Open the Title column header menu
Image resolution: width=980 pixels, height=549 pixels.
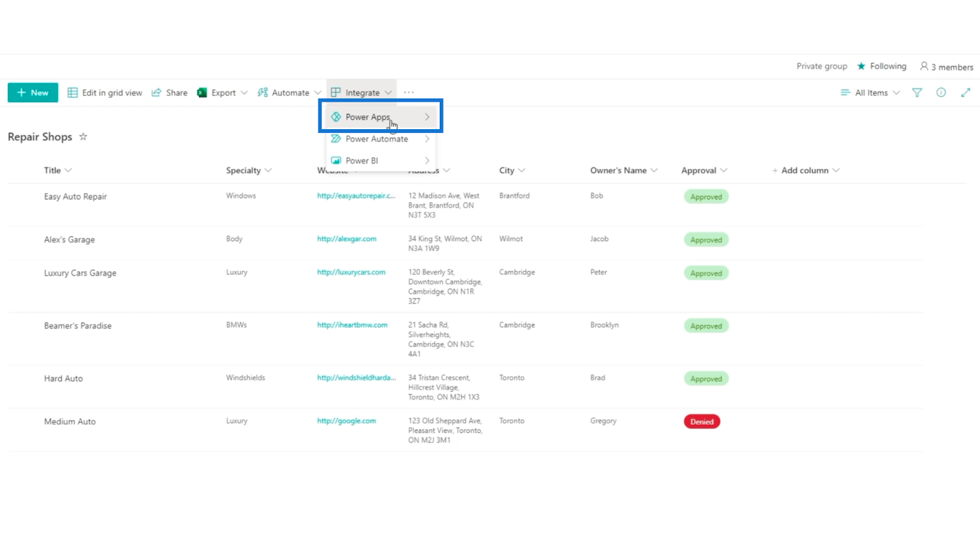click(x=58, y=170)
